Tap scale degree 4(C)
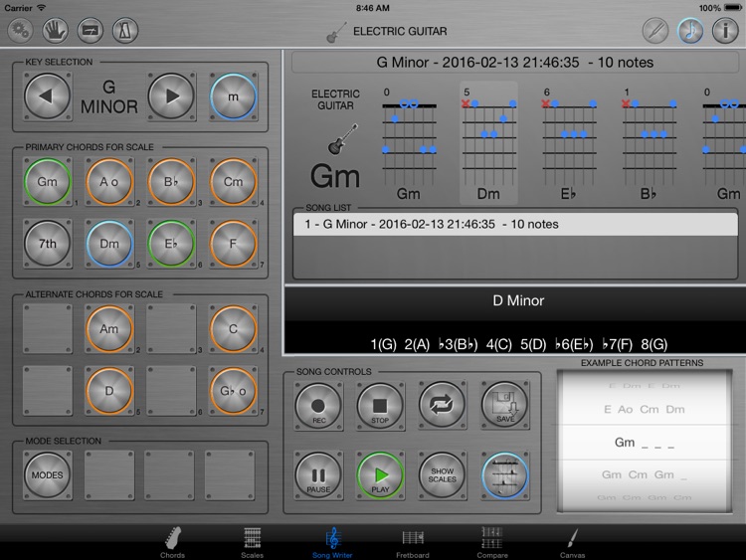 point(498,344)
